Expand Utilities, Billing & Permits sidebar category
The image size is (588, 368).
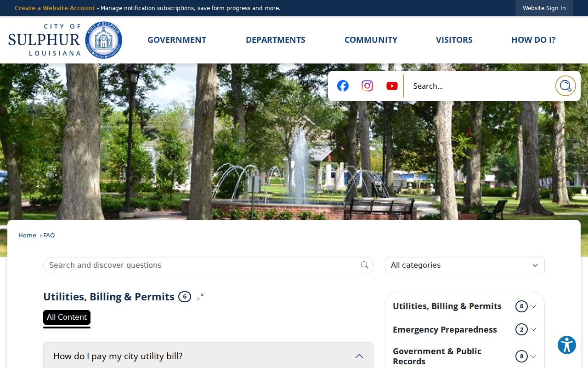tap(533, 306)
